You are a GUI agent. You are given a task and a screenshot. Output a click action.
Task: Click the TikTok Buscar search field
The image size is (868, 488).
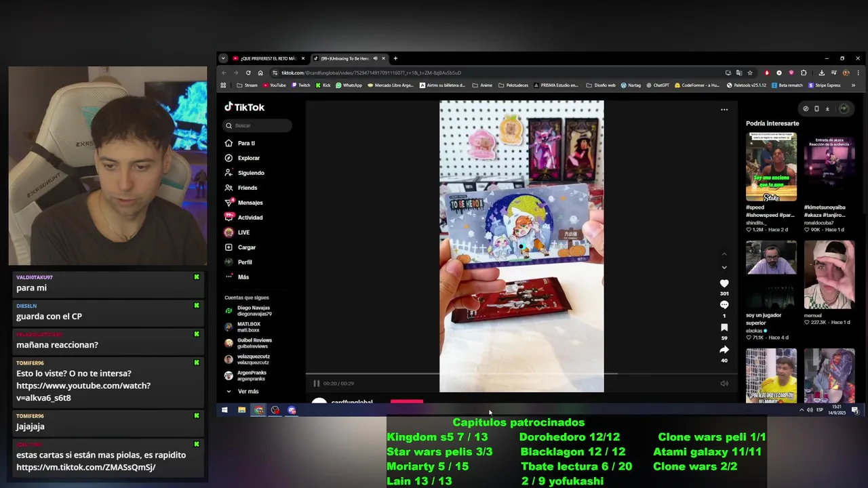click(x=258, y=125)
